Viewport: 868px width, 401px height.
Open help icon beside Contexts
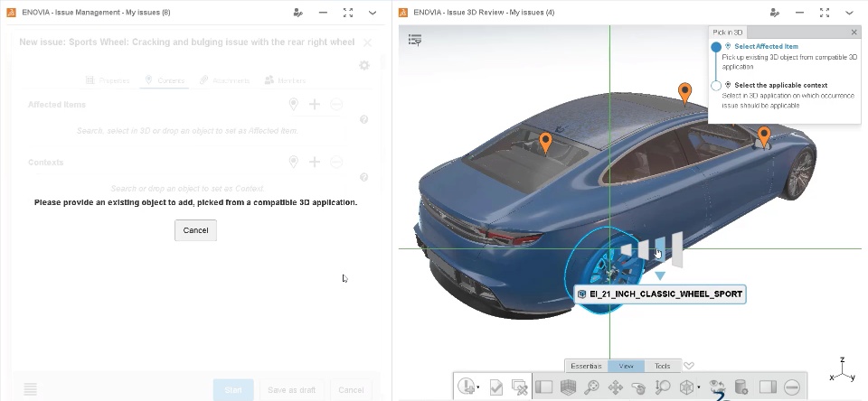pos(363,178)
